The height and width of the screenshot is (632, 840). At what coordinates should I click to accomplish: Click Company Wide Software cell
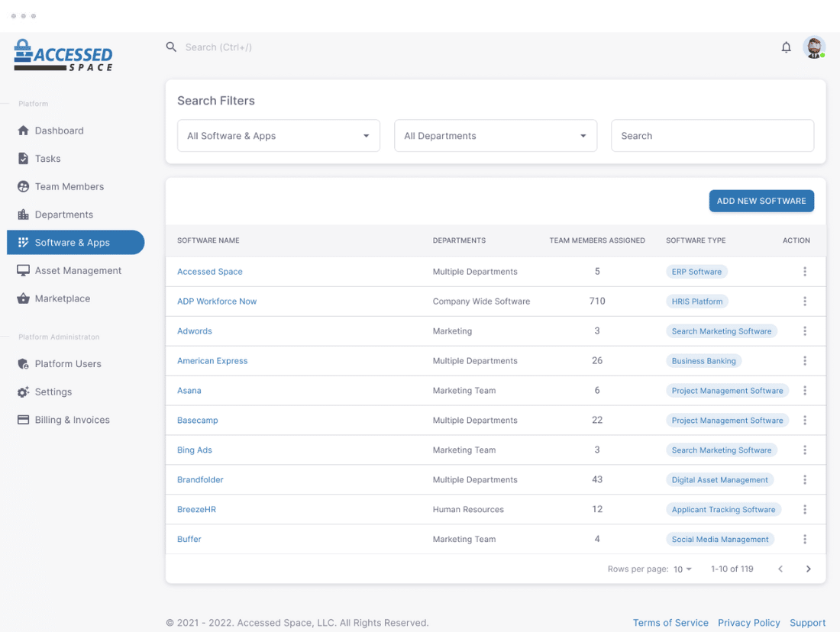[x=481, y=301]
